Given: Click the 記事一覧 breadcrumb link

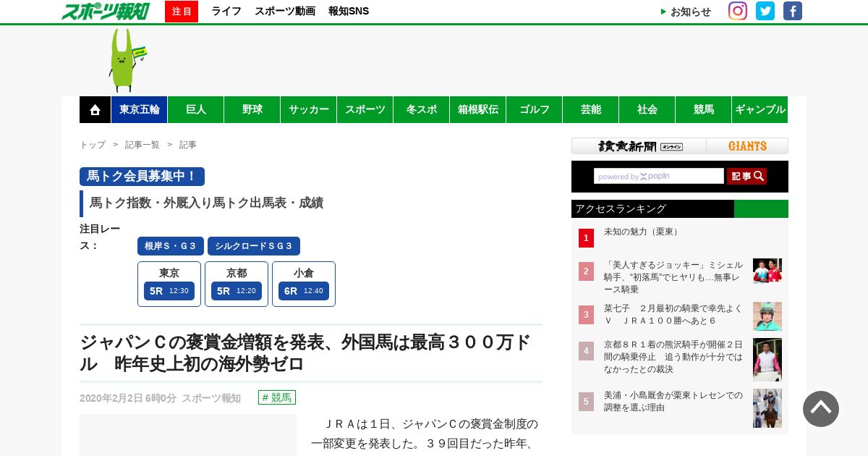Looking at the screenshot, I should (142, 145).
